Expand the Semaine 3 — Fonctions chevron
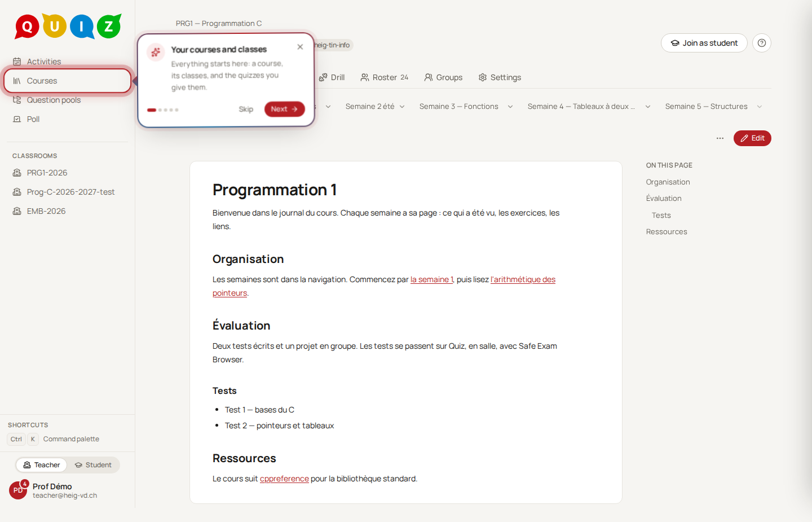This screenshot has width=812, height=522. pos(510,107)
